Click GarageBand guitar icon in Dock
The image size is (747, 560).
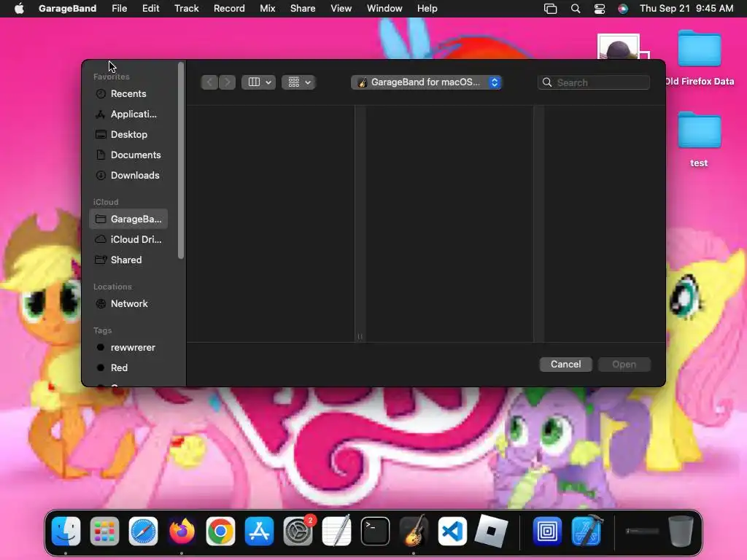tap(414, 531)
